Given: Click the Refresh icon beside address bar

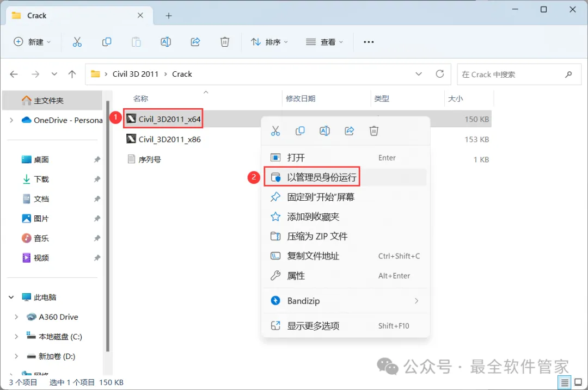Looking at the screenshot, I should [x=440, y=74].
